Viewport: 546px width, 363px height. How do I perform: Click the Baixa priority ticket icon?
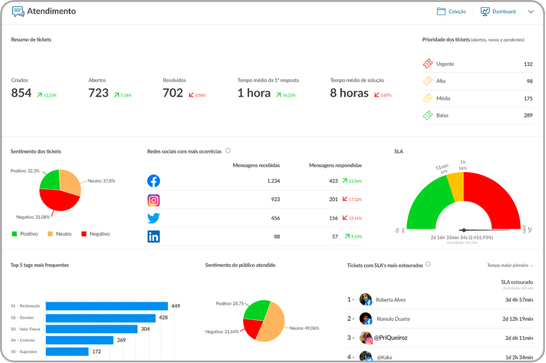428,115
